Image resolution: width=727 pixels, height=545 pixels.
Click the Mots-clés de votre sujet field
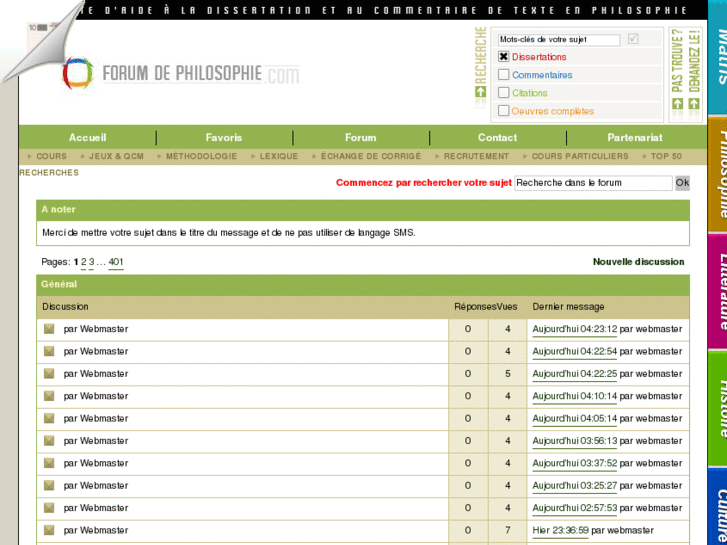[559, 40]
